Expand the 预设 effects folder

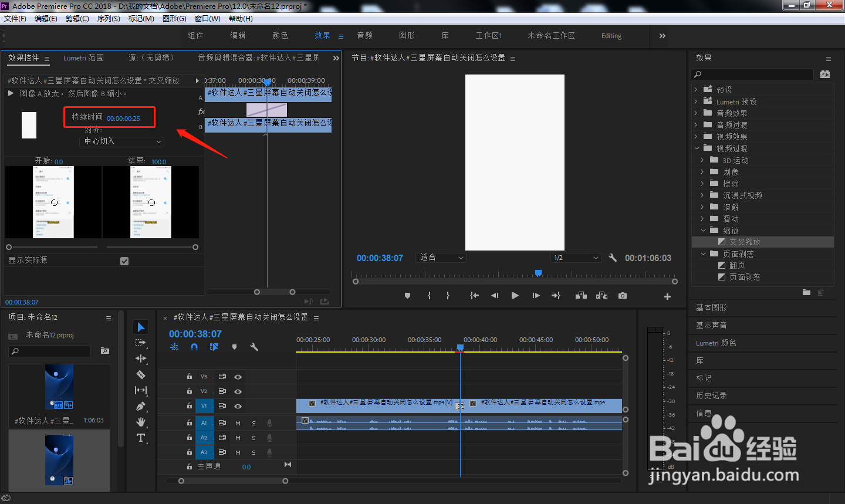(x=696, y=90)
